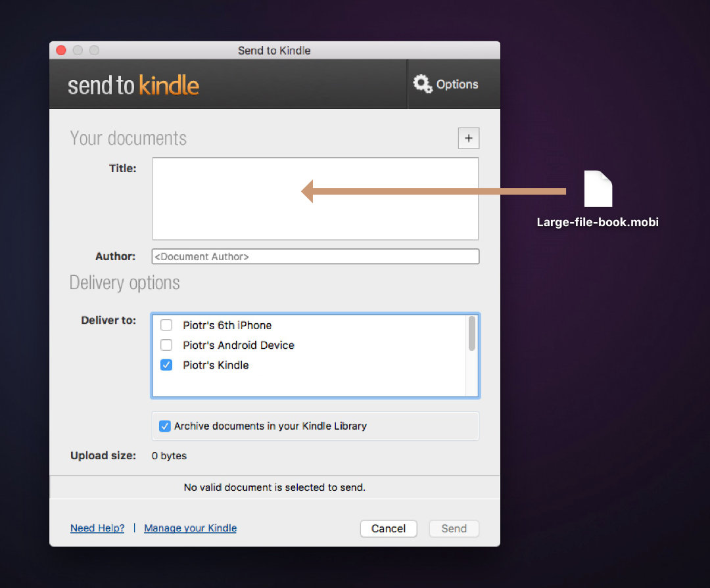Select the Large-file-book.mobi filename label

[597, 222]
